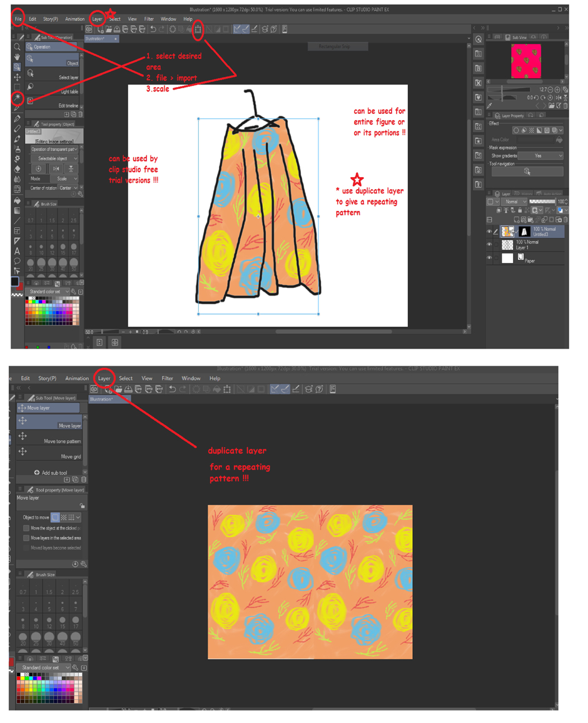Select 'Move grid' sub tool in lower panel
This screenshot has height=723, width=588.
pyautogui.click(x=49, y=453)
